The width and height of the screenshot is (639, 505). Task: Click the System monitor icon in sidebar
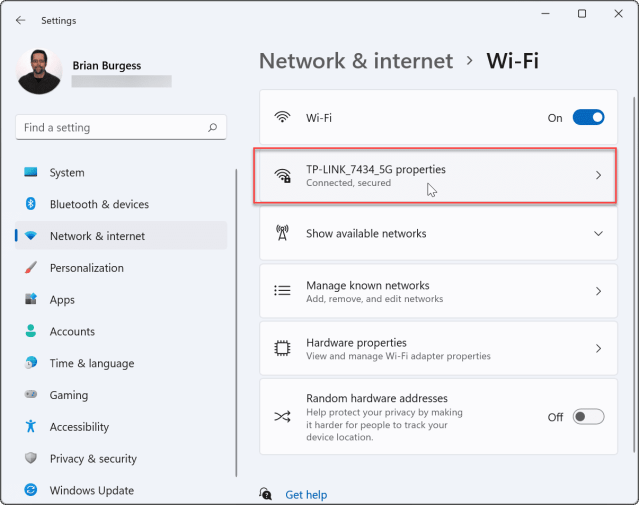pos(31,173)
